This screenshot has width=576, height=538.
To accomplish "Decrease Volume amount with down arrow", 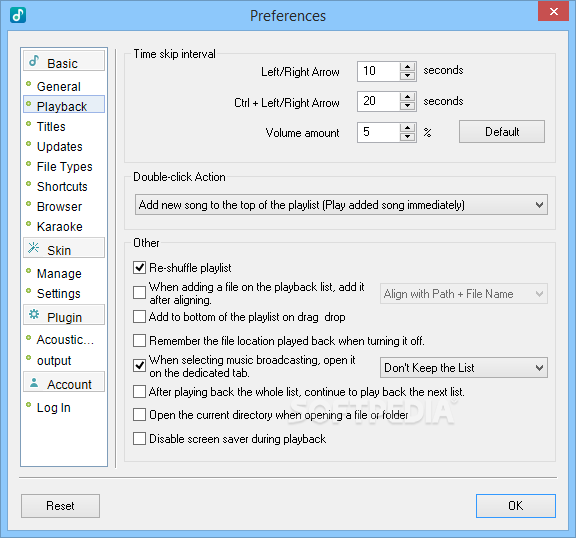I will coord(407,137).
